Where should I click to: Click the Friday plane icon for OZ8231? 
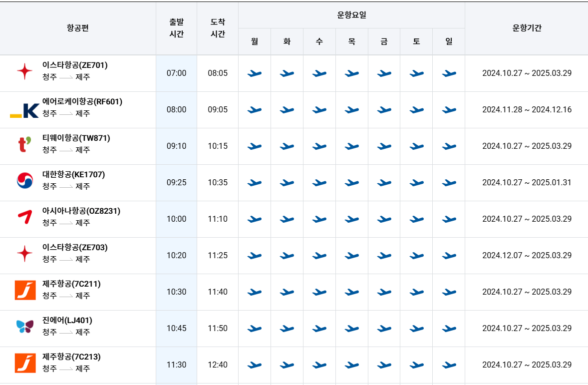point(384,219)
